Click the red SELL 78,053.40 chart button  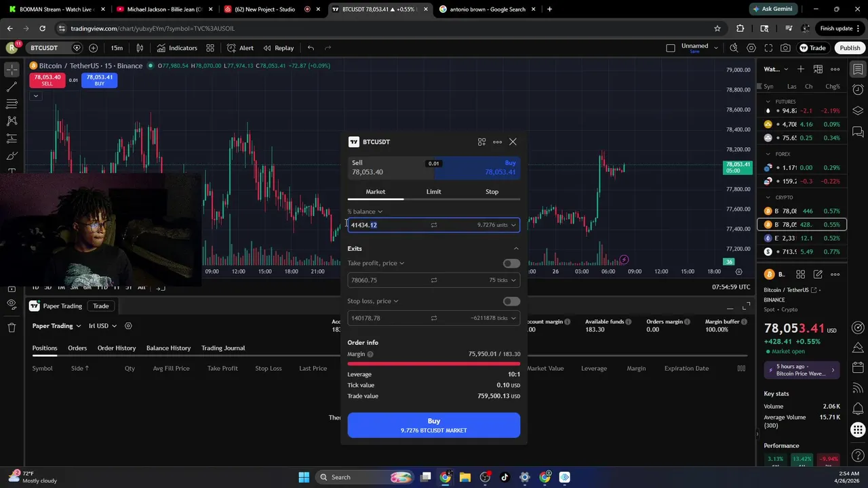pyautogui.click(x=47, y=80)
